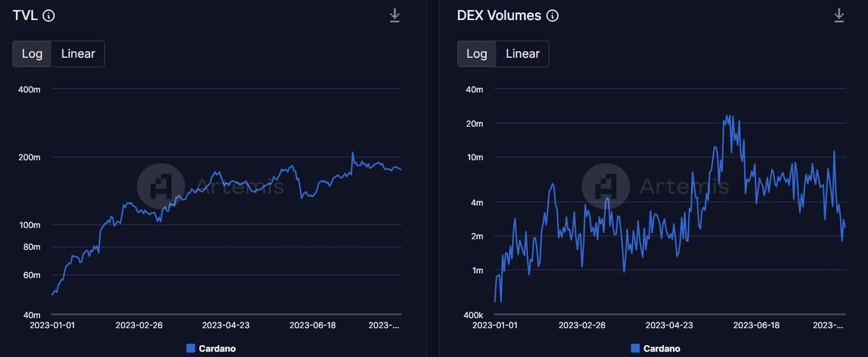Screen dimensions: 868x357
Task: Click the DEX Volumes chart title
Action: [499, 16]
